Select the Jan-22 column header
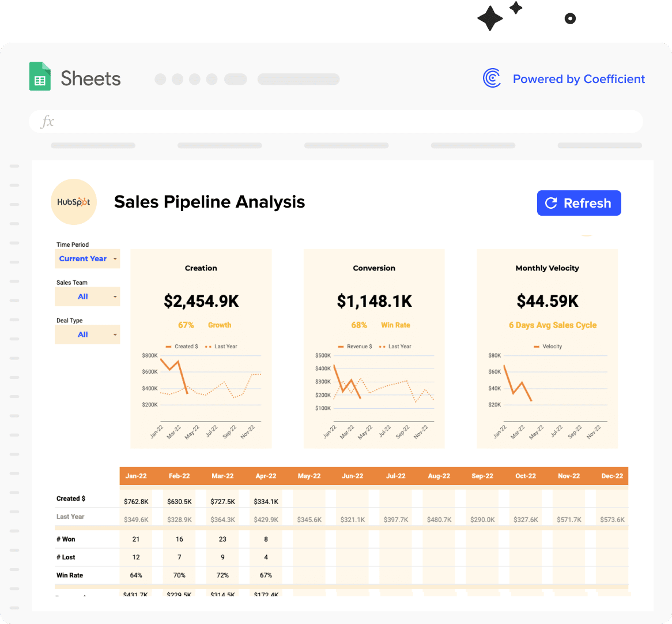 tap(136, 476)
